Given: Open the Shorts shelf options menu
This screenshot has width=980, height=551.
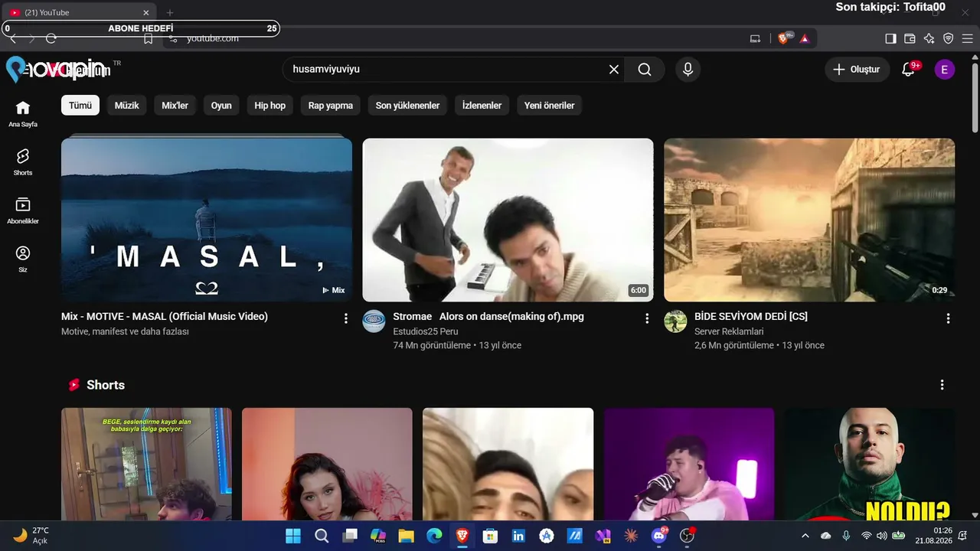Looking at the screenshot, I should coord(942,385).
